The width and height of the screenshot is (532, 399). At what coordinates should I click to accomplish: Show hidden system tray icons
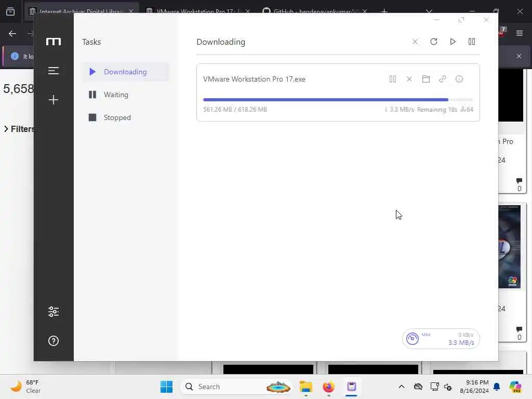pos(402,387)
